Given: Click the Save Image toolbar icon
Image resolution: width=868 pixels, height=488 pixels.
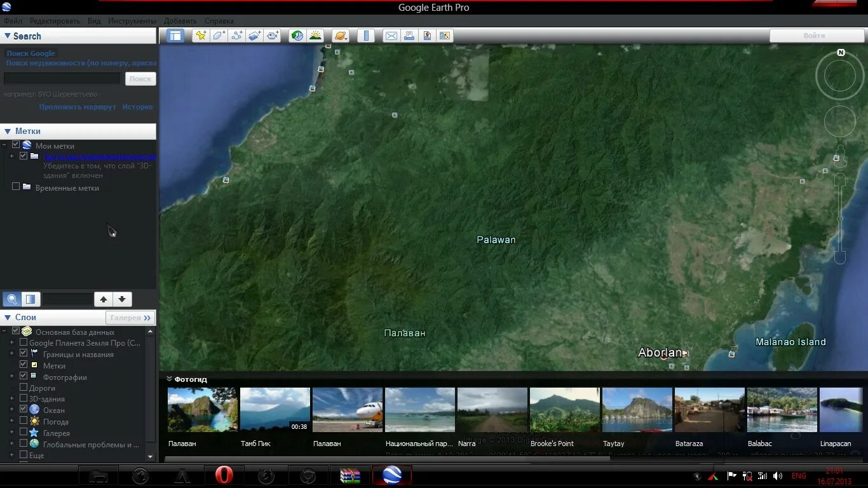Looking at the screenshot, I should click(x=427, y=36).
